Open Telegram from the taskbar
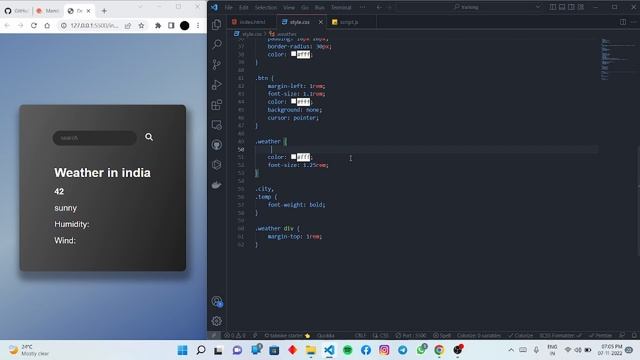640x360 pixels. pyautogui.click(x=402, y=350)
